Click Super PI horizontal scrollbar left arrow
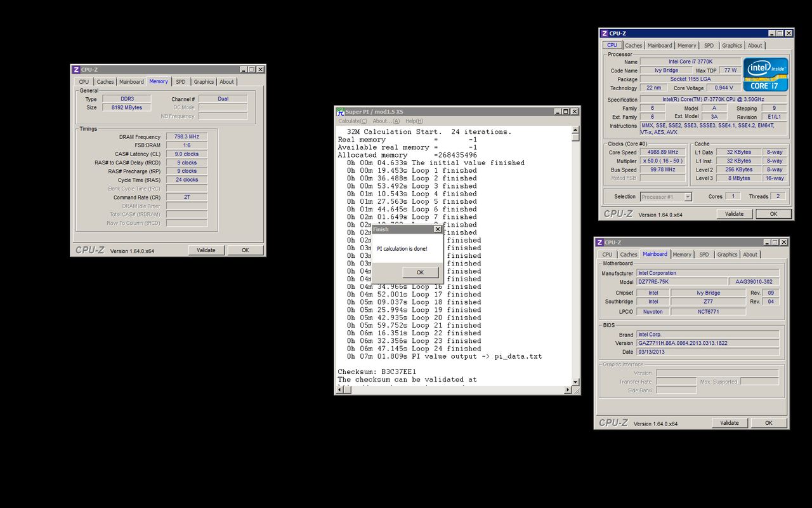This screenshot has width=812, height=508. pos(339,389)
